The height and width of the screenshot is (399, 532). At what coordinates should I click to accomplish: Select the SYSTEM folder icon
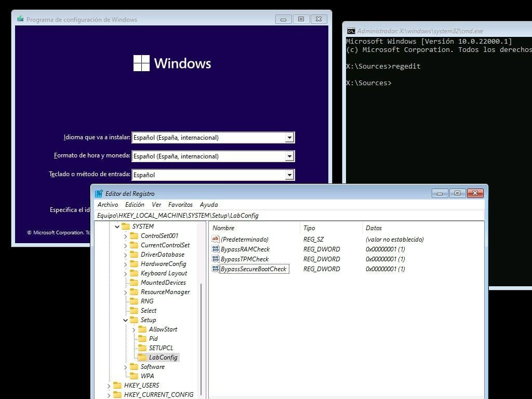(126, 227)
